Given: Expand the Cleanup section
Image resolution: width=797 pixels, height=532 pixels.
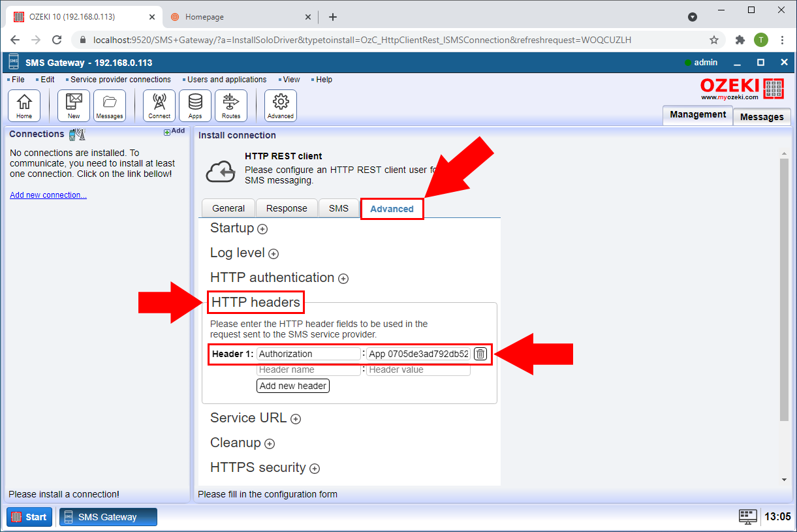Looking at the screenshot, I should coord(270,444).
